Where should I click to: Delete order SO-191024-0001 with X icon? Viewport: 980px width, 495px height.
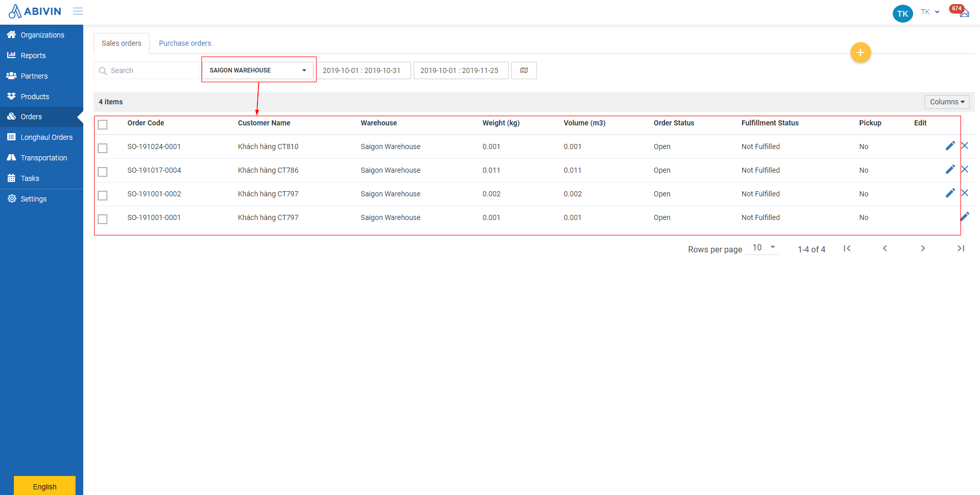coord(965,145)
